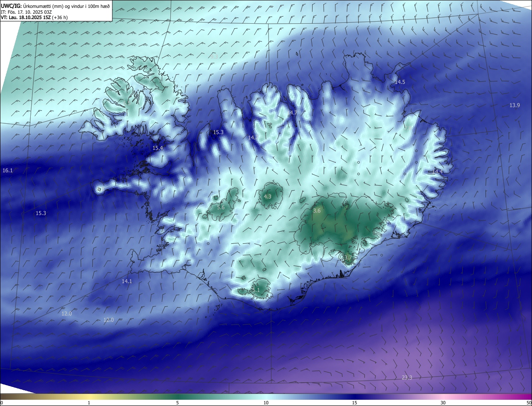The width and height of the screenshot is (532, 406).
Task: Click the 3.7 value at the glacier's southern tip
Action: pyautogui.click(x=348, y=258)
